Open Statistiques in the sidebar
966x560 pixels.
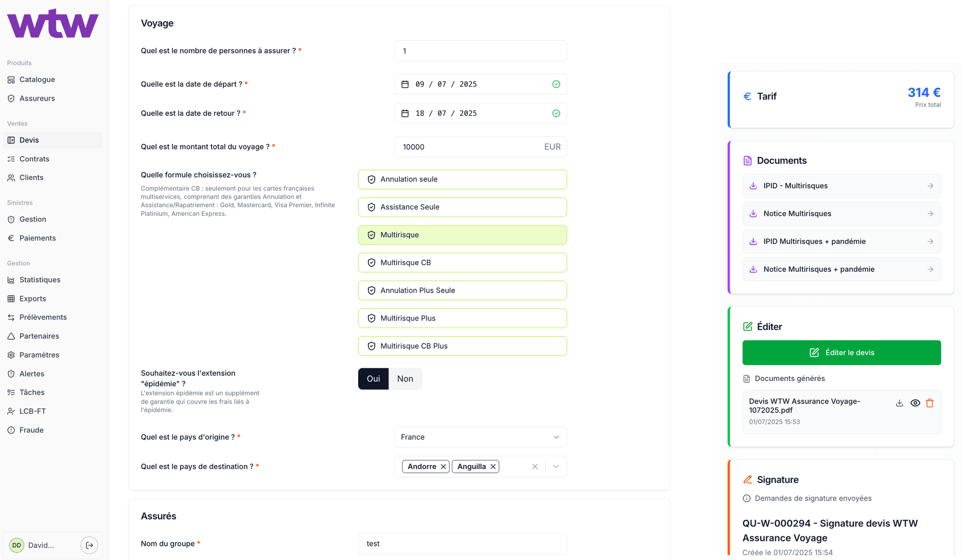tap(40, 280)
